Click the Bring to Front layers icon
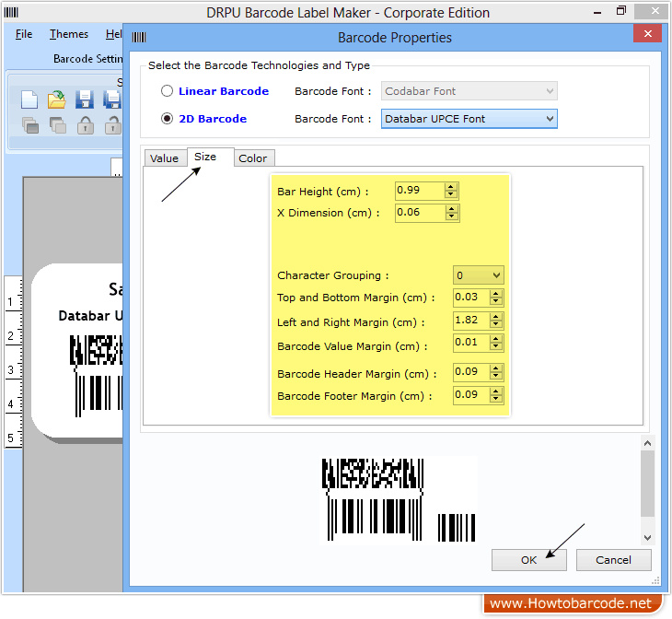Viewport: 672px width, 619px height. coord(30,125)
